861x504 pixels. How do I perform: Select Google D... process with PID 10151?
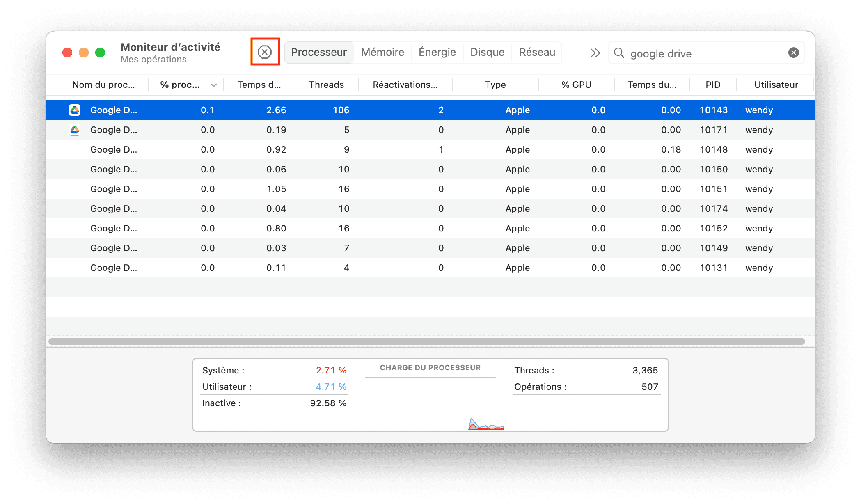click(430, 189)
